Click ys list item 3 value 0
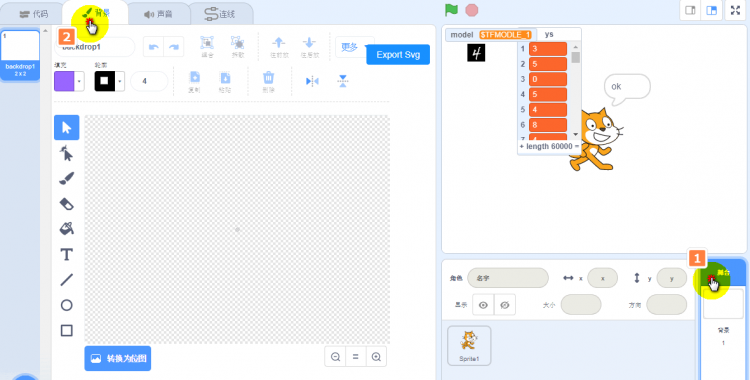This screenshot has height=380, width=750. 548,79
